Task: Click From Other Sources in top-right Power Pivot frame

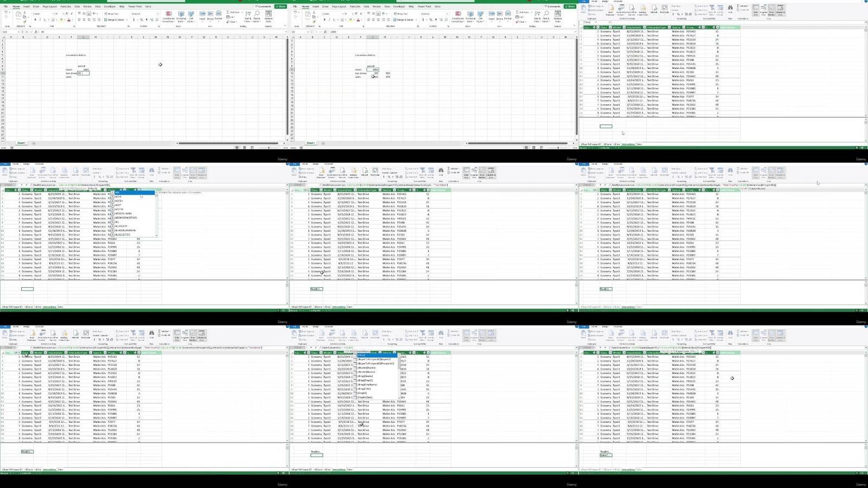Action: pos(631,10)
